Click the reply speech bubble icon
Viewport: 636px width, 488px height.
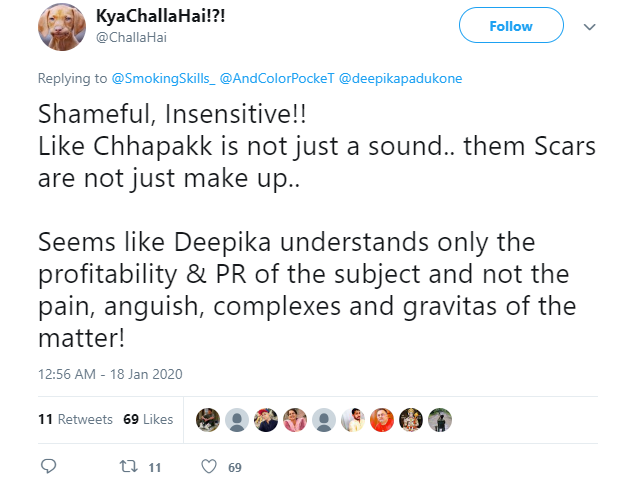[49, 466]
